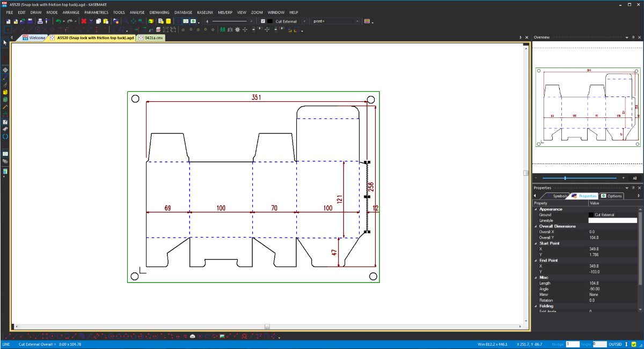Toggle the checkbox beside the black line swatch

tap(263, 21)
